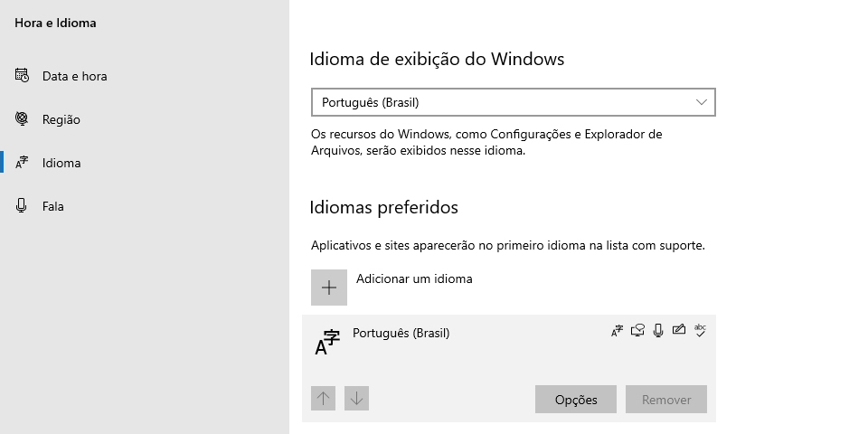Click the Idioma sidebar language icon
868x434 pixels.
22,162
